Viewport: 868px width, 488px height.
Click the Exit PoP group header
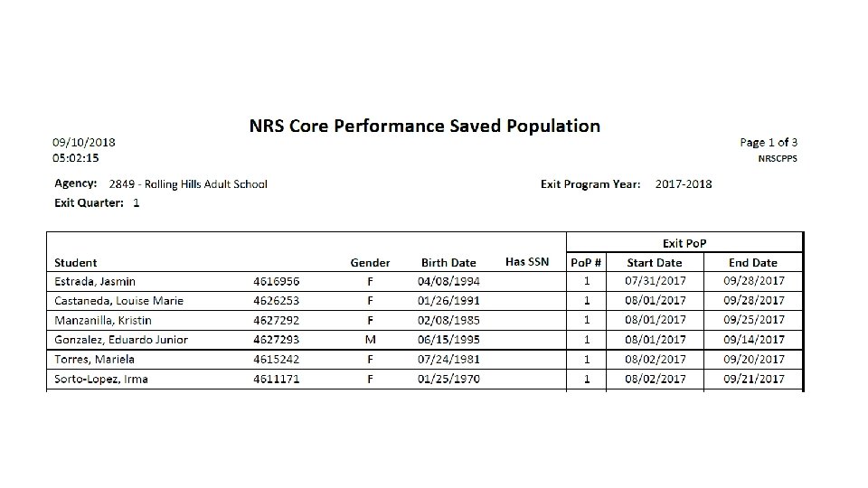coord(684,242)
